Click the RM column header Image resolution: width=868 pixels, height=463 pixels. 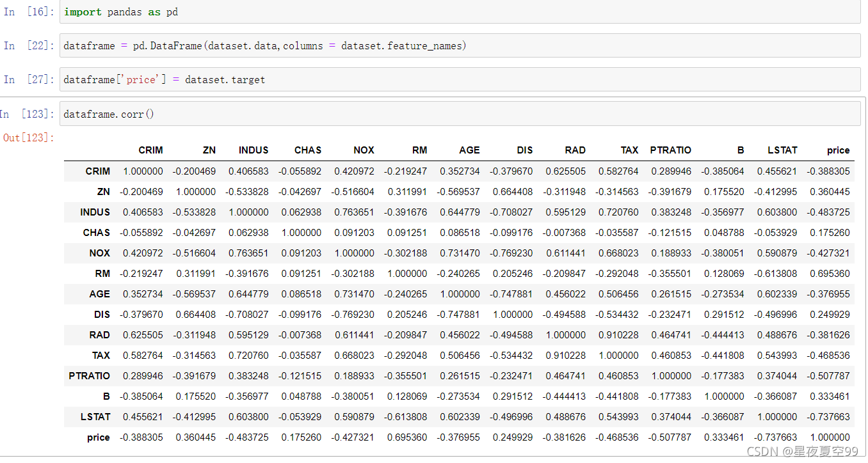419,150
